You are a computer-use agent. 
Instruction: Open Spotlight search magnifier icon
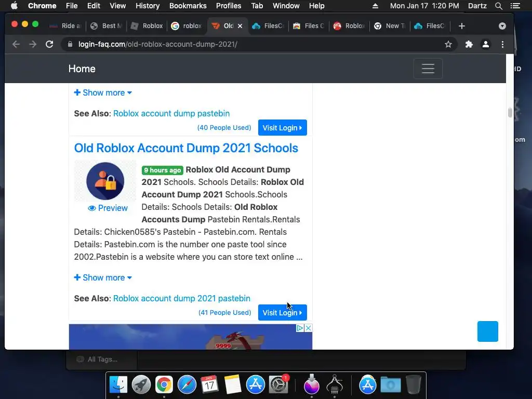tap(498, 6)
